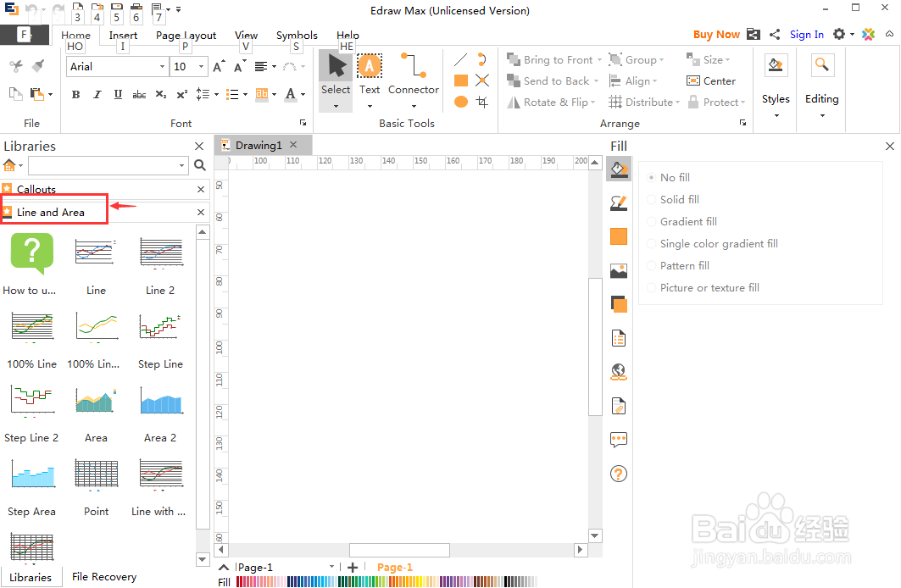Select the Gradient fill option

(x=682, y=222)
